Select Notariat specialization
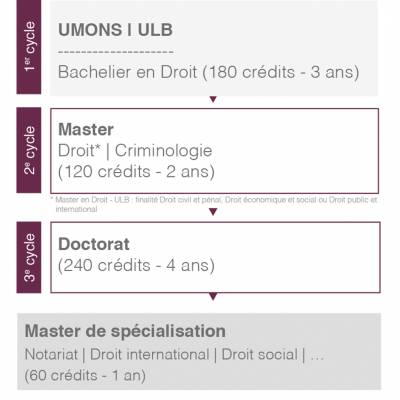This screenshot has width=400, height=400. pos(51,354)
